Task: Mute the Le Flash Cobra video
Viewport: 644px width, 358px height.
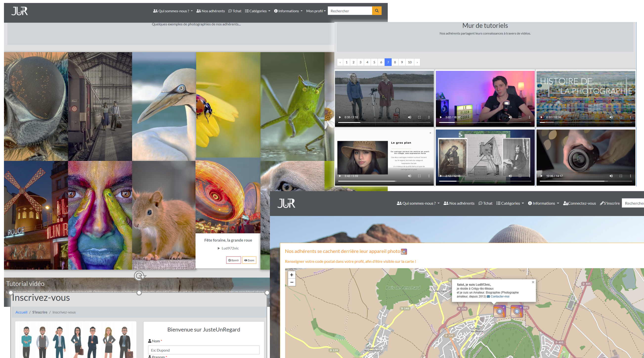Action: point(510,117)
